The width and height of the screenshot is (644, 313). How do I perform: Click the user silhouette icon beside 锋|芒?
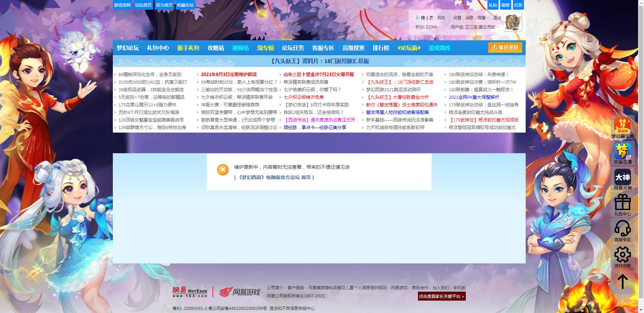pos(417,18)
